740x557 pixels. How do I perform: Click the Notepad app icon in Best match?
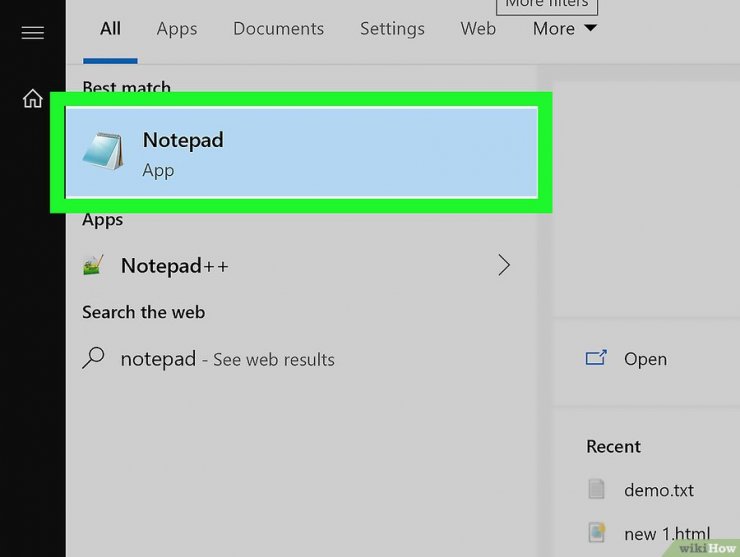click(x=103, y=152)
